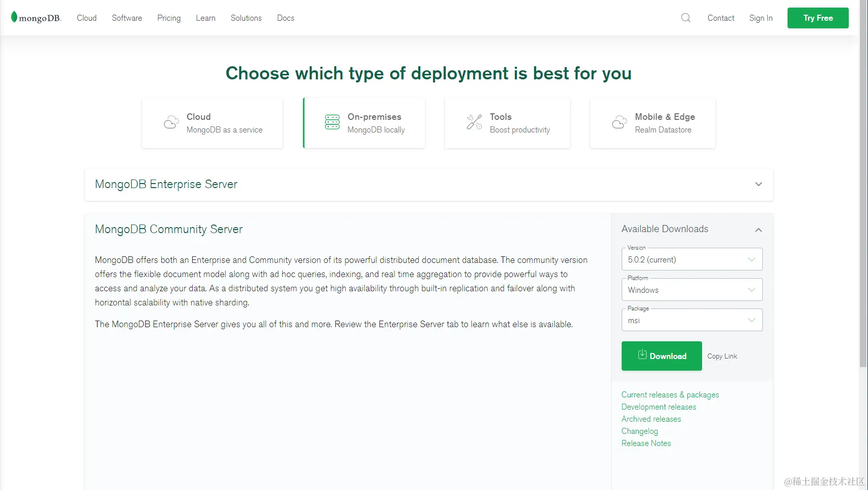
Task: Click the download arrow icon in Download button
Action: [x=642, y=354]
